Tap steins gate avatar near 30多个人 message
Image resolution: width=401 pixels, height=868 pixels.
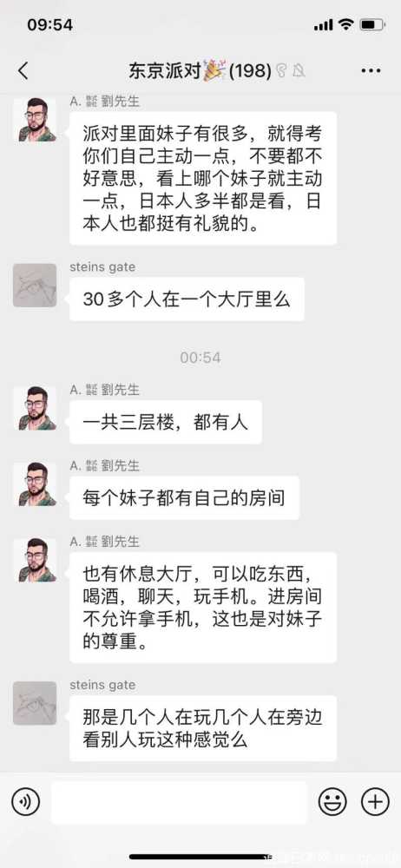tap(35, 285)
